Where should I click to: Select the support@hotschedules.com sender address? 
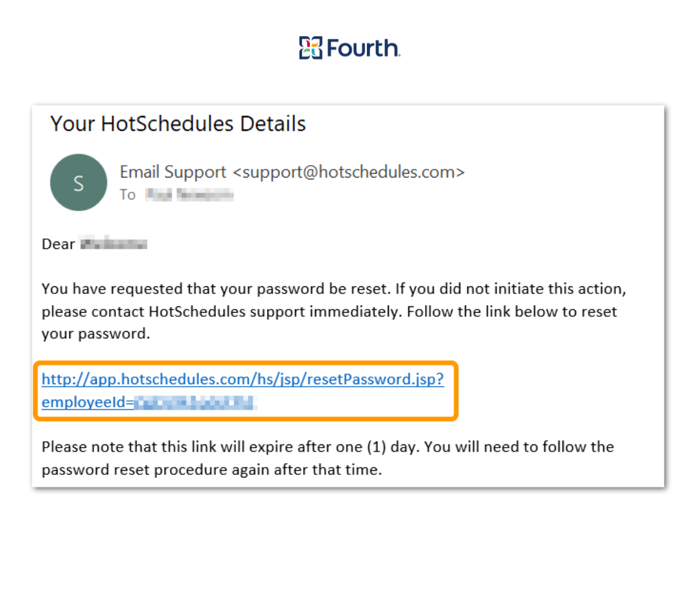[349, 172]
